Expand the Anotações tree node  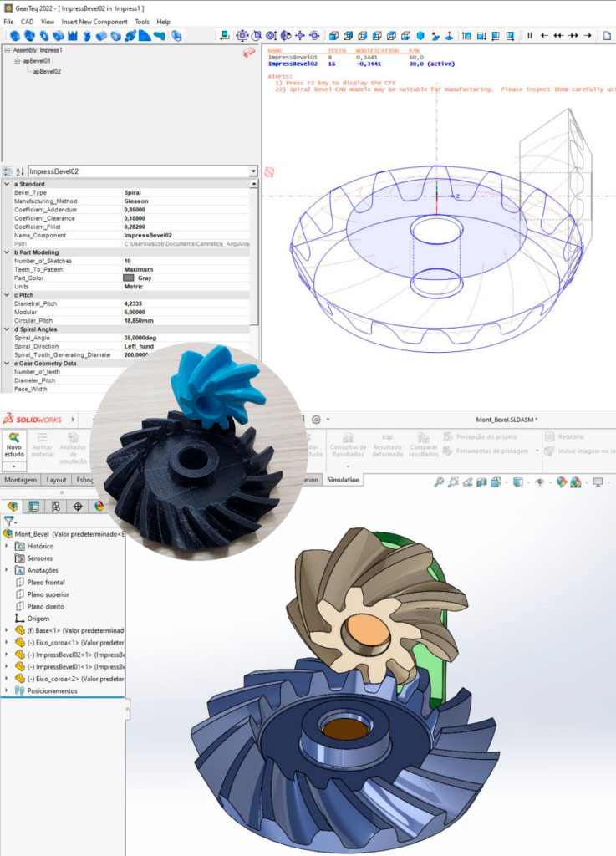(8, 570)
